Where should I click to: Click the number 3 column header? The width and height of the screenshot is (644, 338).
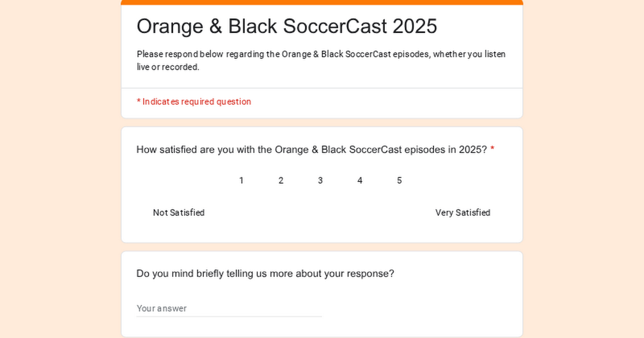[x=320, y=180]
